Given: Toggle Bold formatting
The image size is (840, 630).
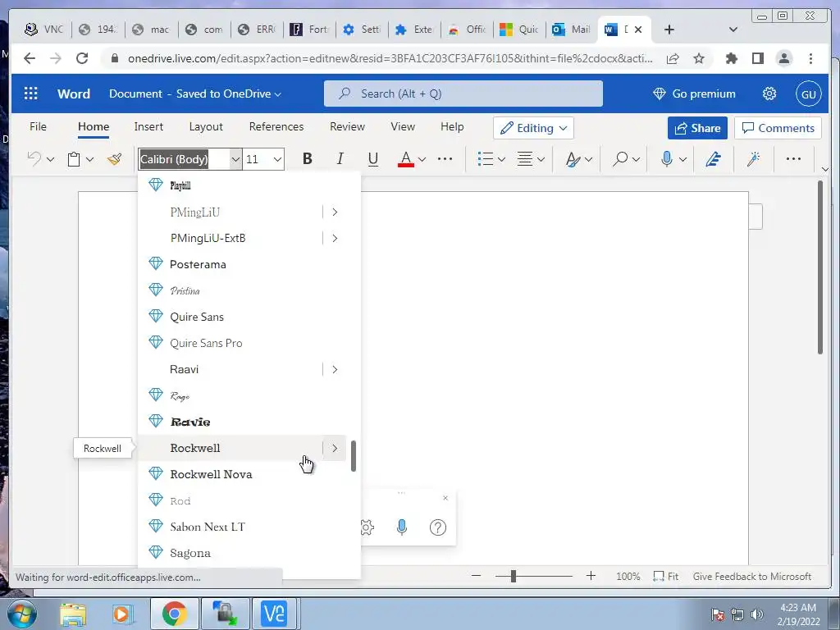Looking at the screenshot, I should coord(307,158).
